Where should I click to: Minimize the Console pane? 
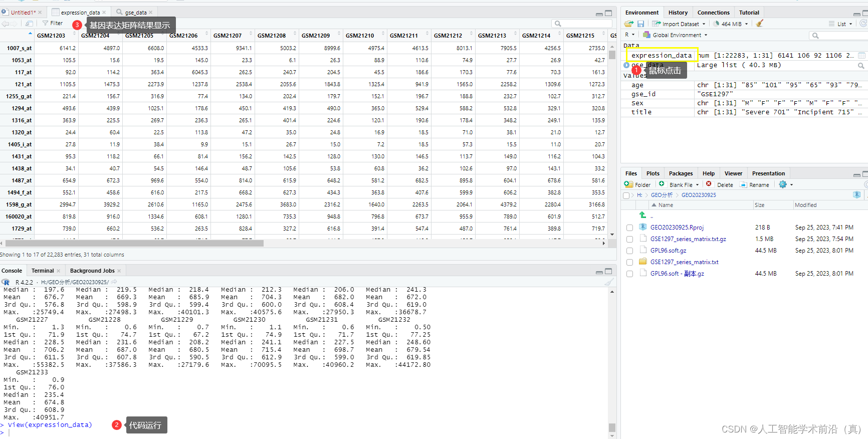click(x=599, y=272)
